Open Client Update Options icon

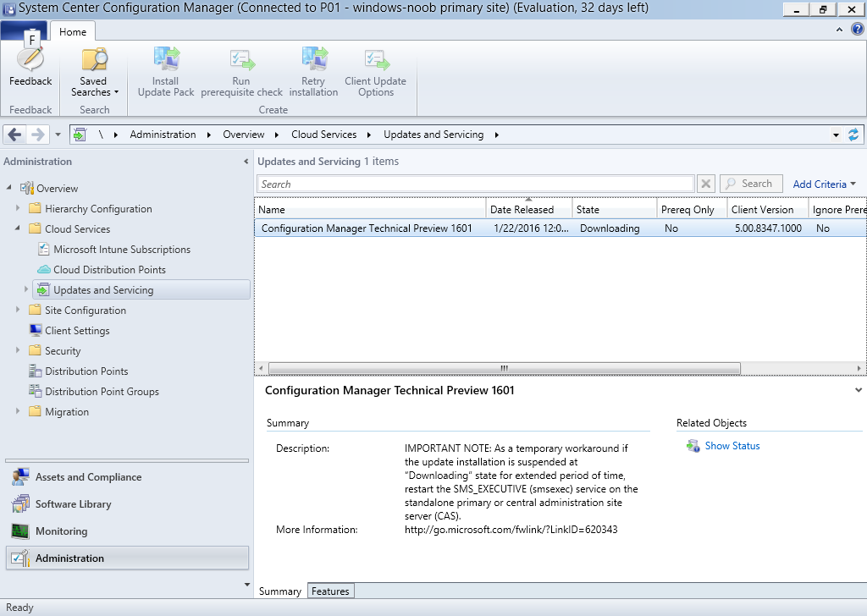376,59
